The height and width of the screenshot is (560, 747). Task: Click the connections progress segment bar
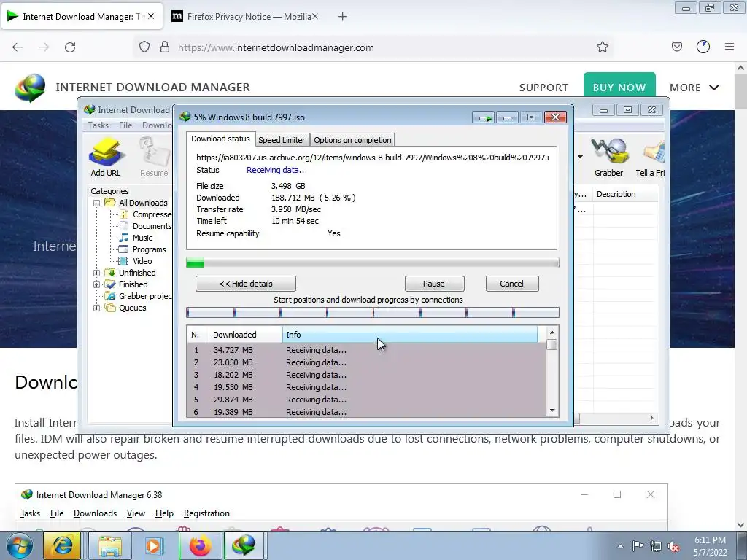pos(373,312)
